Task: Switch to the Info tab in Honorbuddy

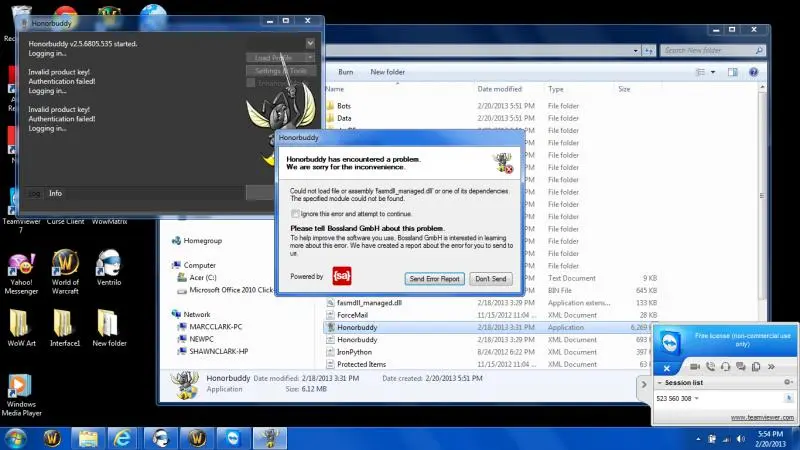Action: click(56, 193)
